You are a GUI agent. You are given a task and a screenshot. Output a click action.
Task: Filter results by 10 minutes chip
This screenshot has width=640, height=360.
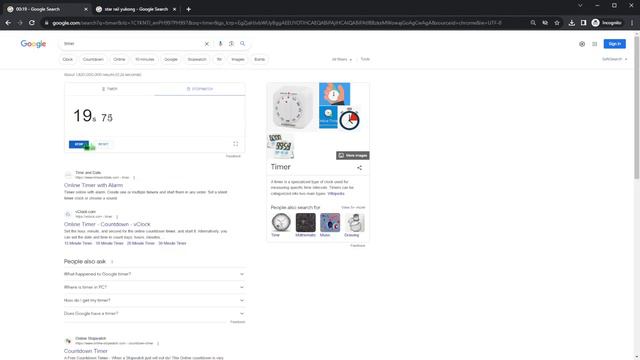pos(144,59)
